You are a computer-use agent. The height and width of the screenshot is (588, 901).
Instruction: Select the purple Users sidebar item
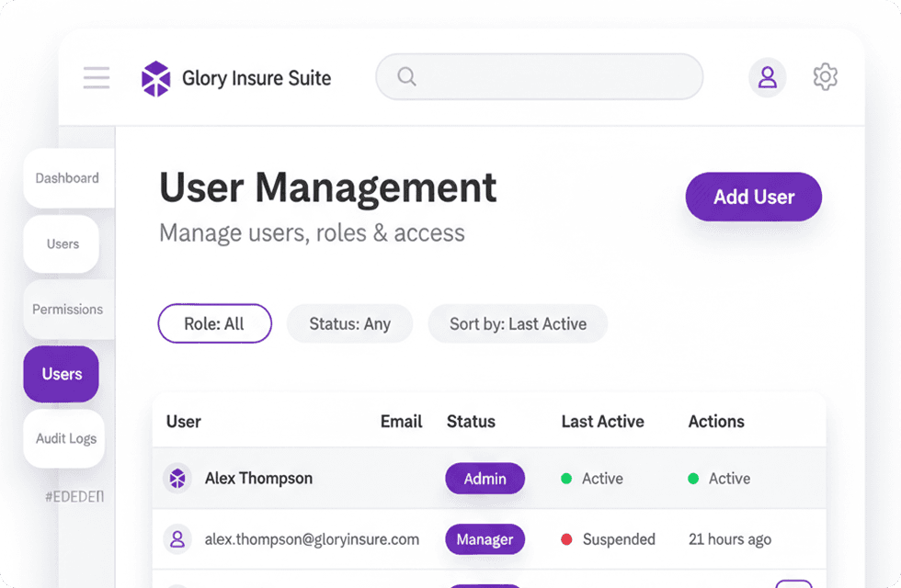click(62, 374)
